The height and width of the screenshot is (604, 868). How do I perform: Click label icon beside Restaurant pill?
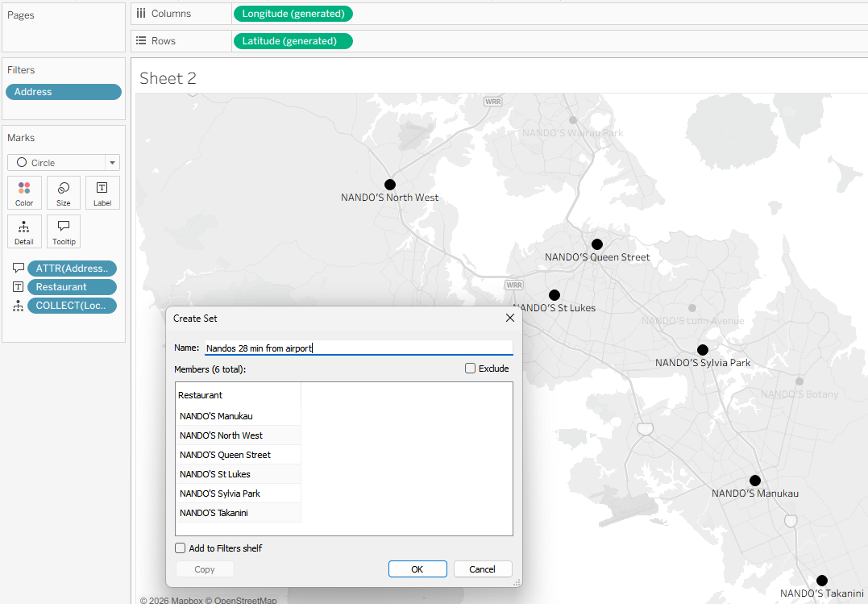[19, 287]
